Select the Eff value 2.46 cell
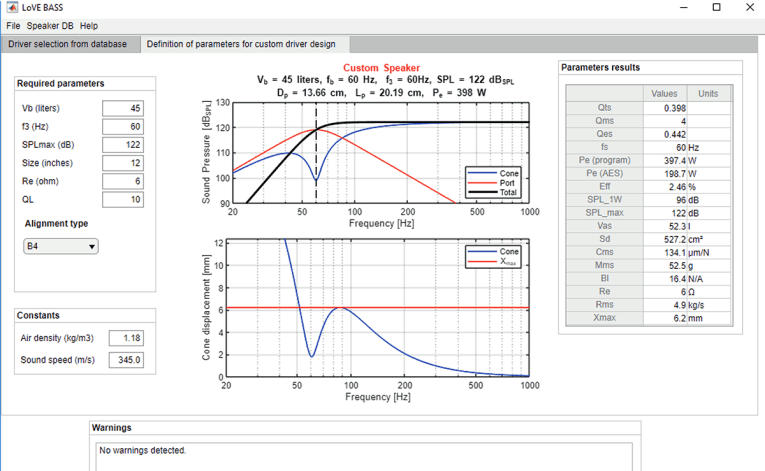The image size is (765, 471). 665,187
